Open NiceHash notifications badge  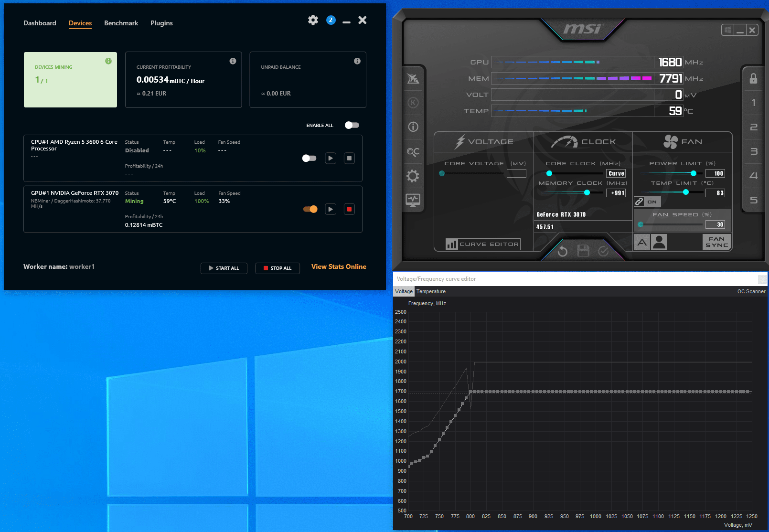pyautogui.click(x=331, y=20)
